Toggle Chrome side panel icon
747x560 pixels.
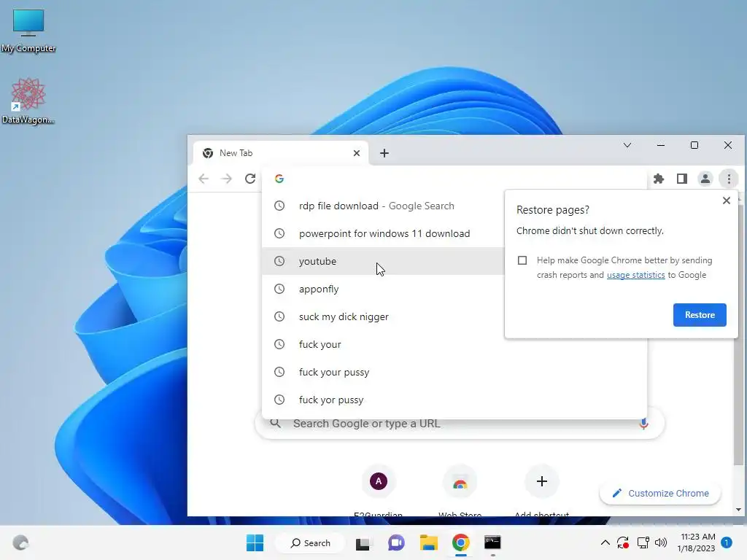point(682,179)
